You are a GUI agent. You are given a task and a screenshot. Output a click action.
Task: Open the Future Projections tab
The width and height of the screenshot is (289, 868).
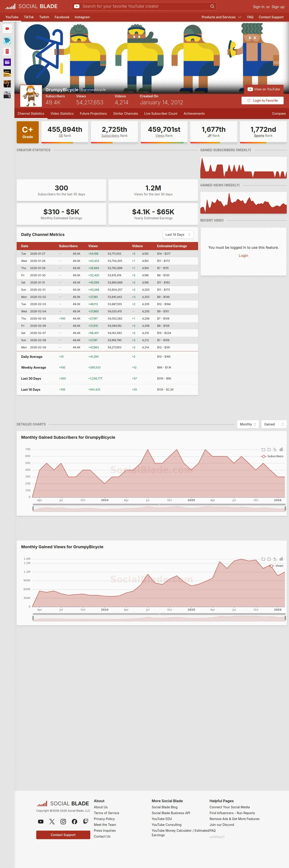[93, 114]
